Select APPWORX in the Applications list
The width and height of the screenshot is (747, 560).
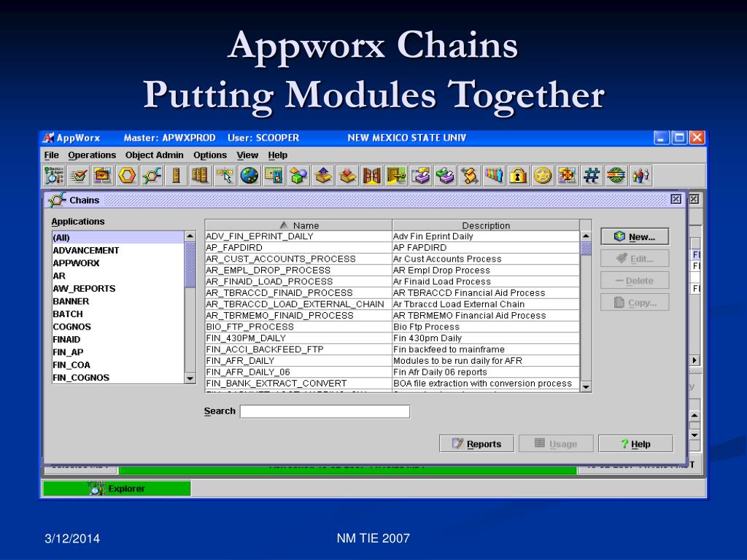pos(118,262)
